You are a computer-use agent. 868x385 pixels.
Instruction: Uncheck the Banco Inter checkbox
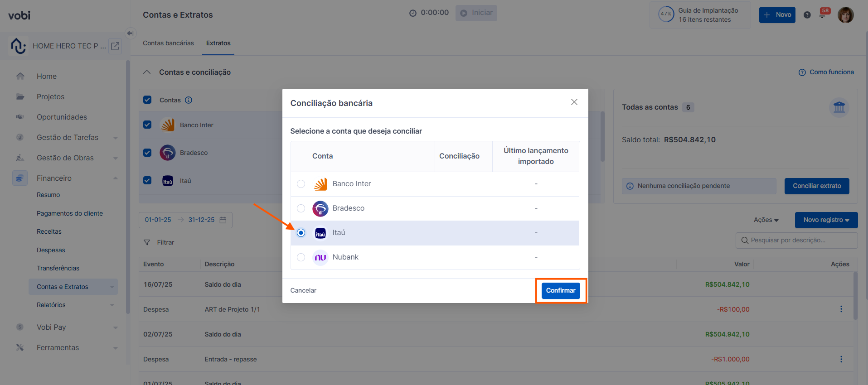147,125
